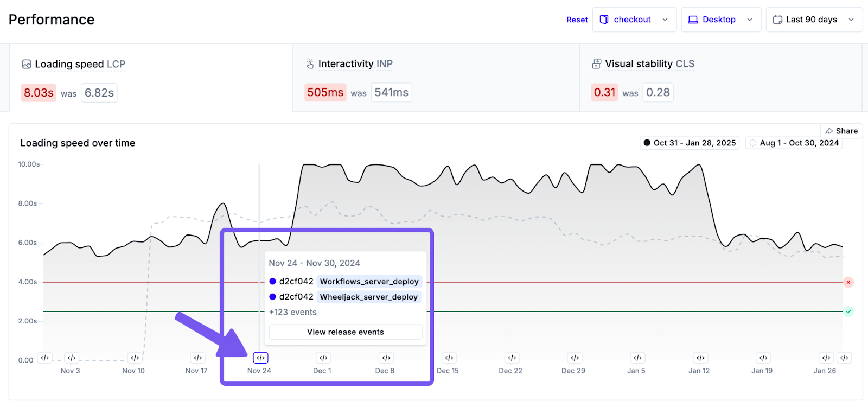Click the Loading speed image icon

27,64
